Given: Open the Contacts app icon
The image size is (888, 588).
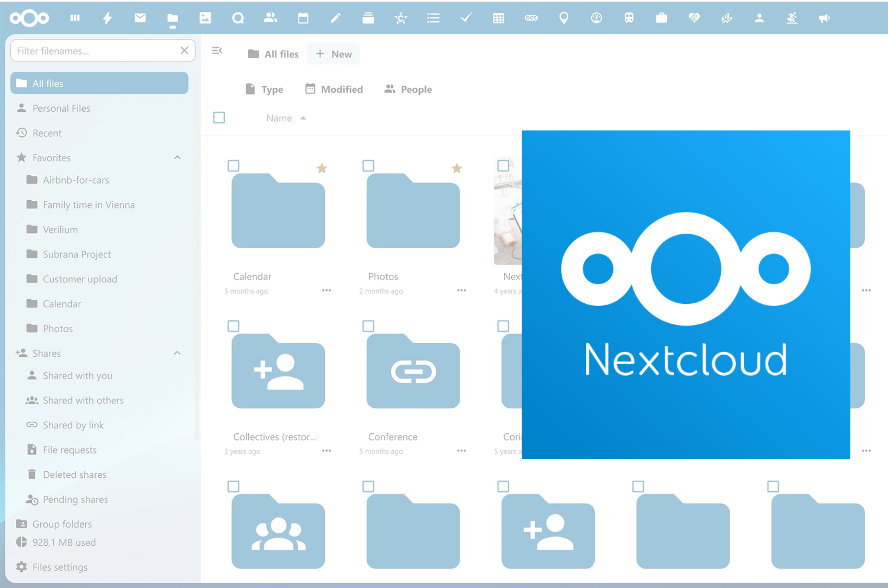Looking at the screenshot, I should 271,18.
